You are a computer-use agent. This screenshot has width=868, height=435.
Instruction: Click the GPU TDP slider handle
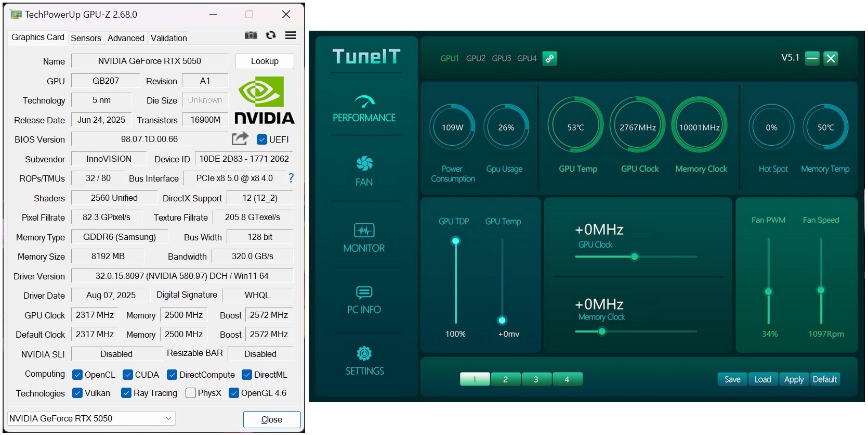point(456,241)
